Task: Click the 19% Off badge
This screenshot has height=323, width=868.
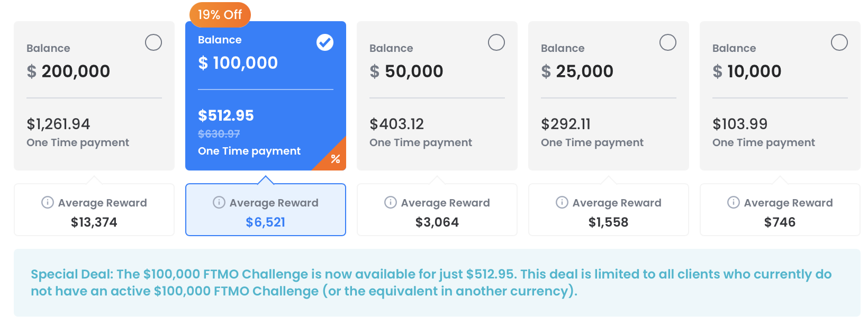Action: [220, 14]
